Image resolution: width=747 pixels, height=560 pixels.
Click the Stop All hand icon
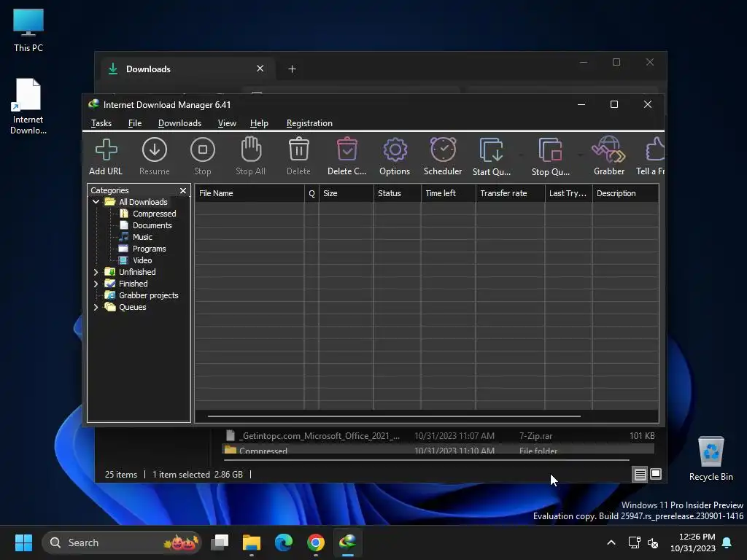tap(251, 150)
